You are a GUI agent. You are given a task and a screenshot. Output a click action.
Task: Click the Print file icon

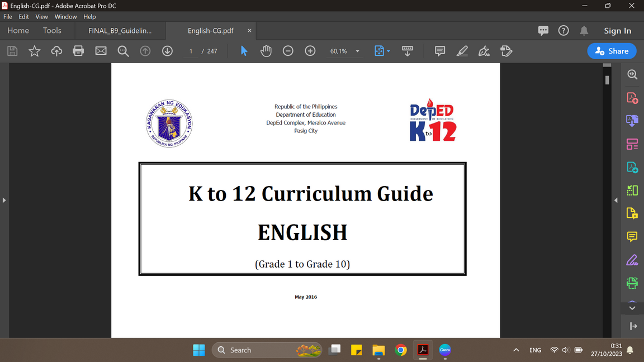[x=78, y=51]
